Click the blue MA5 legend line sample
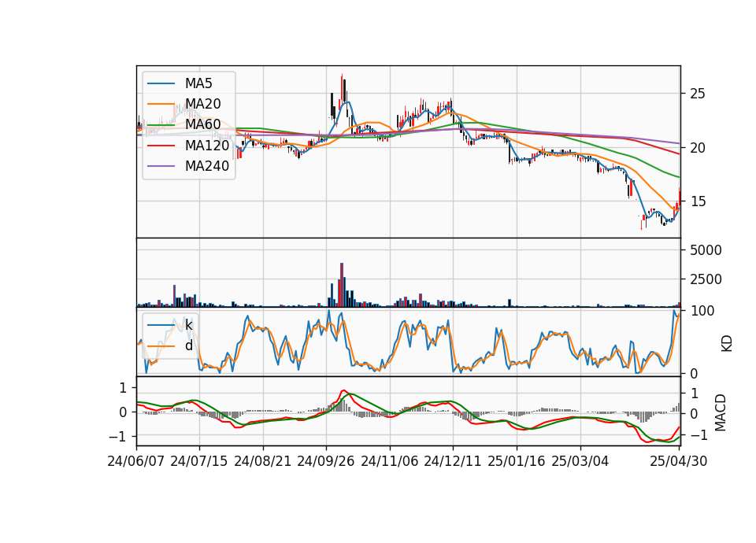 coord(161,83)
